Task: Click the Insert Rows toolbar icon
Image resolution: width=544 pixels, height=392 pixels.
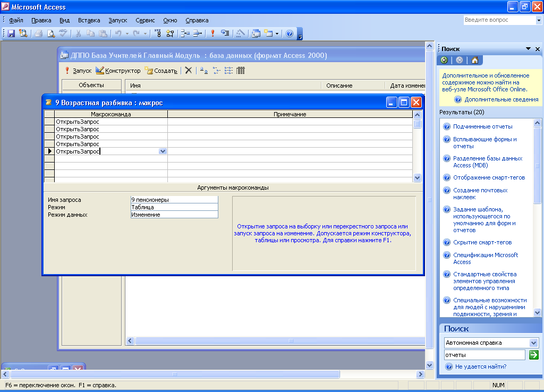Action: (x=185, y=33)
